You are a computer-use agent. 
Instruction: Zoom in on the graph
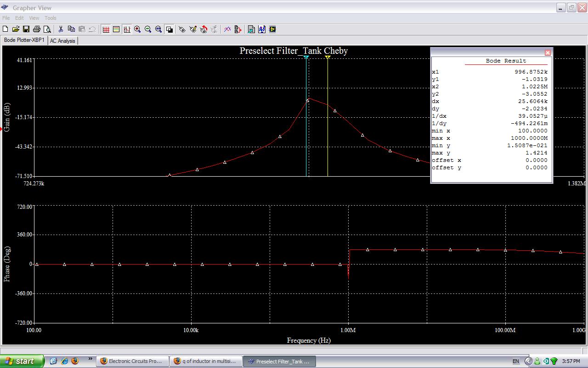pyautogui.click(x=137, y=29)
